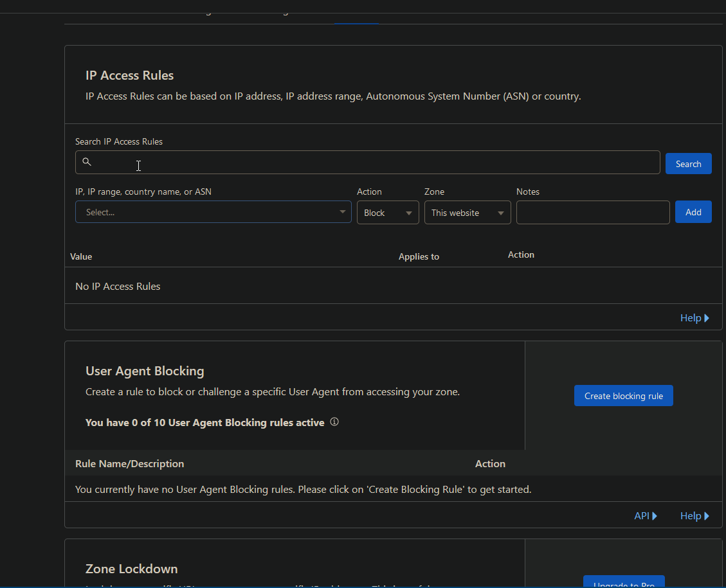Click the dropdown chevron on the Select field
The image size is (726, 588).
[x=341, y=212]
